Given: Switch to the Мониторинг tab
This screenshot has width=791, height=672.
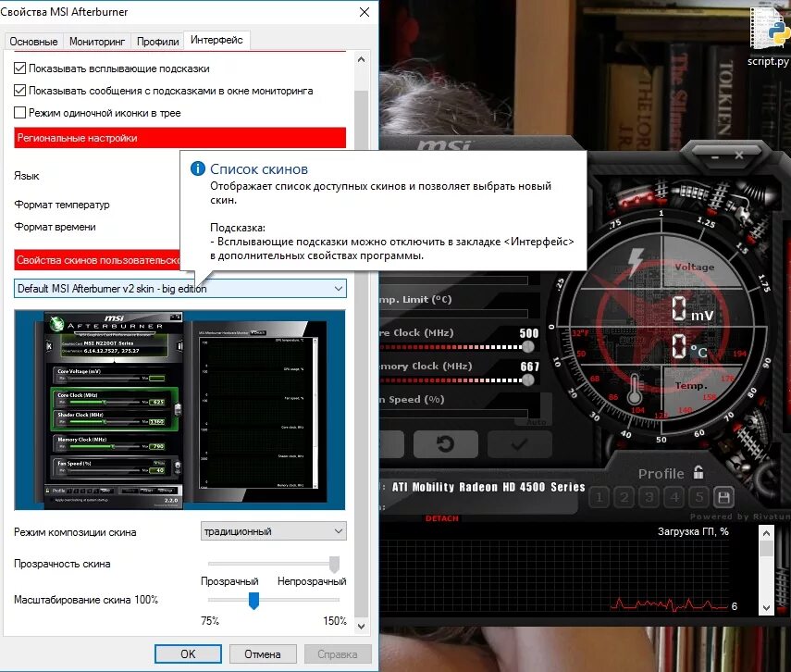Looking at the screenshot, I should click(x=97, y=42).
